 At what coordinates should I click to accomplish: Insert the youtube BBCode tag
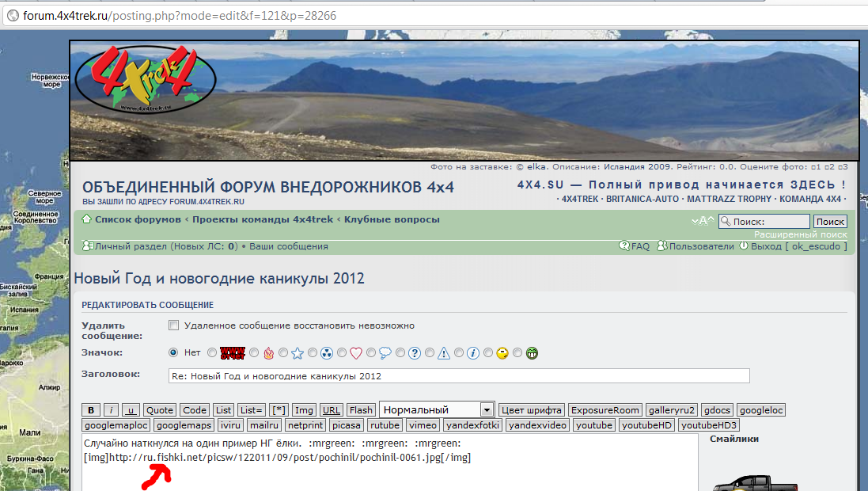pyautogui.click(x=594, y=425)
